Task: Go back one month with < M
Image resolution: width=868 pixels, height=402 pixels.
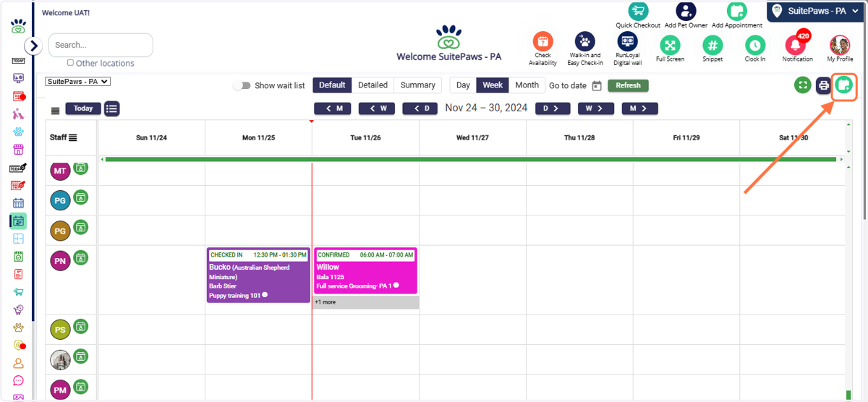Action: click(333, 108)
